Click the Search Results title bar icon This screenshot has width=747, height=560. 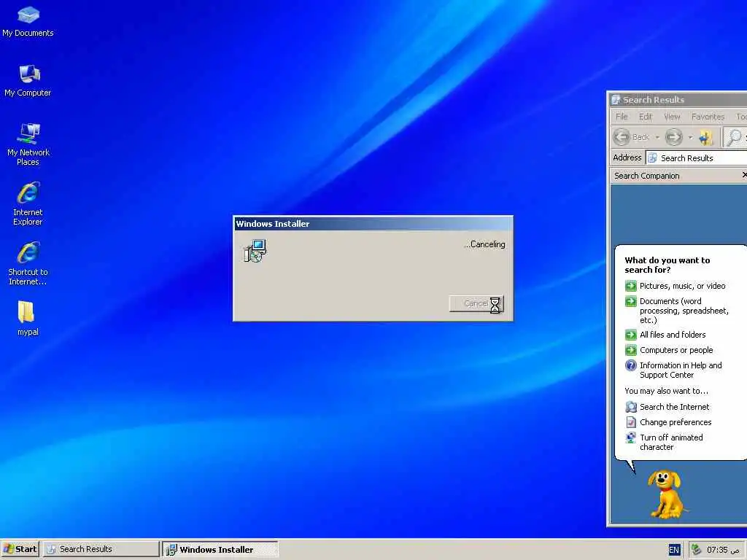click(x=616, y=99)
